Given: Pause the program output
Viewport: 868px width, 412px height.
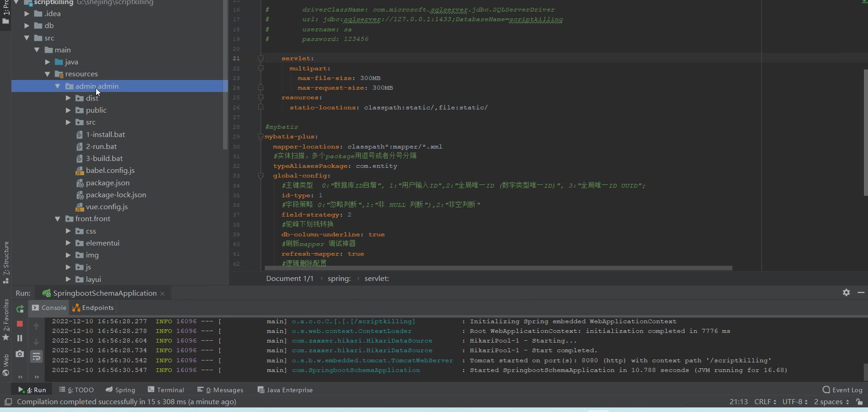Looking at the screenshot, I should (x=20, y=338).
